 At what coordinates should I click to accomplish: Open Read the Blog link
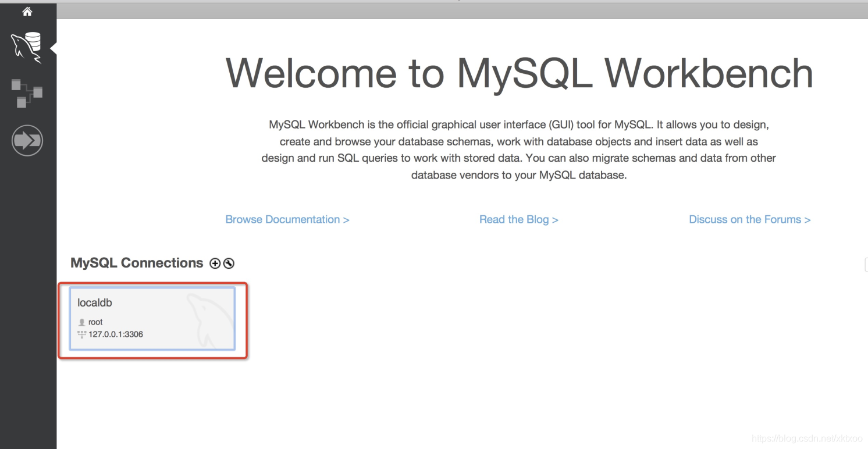[x=519, y=219]
